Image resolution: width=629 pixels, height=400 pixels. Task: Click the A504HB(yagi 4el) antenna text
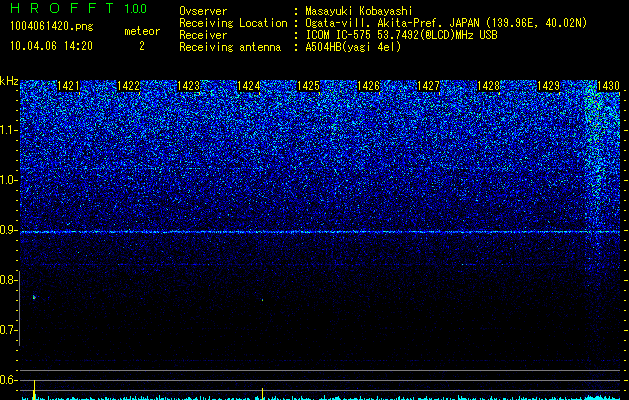click(x=353, y=47)
